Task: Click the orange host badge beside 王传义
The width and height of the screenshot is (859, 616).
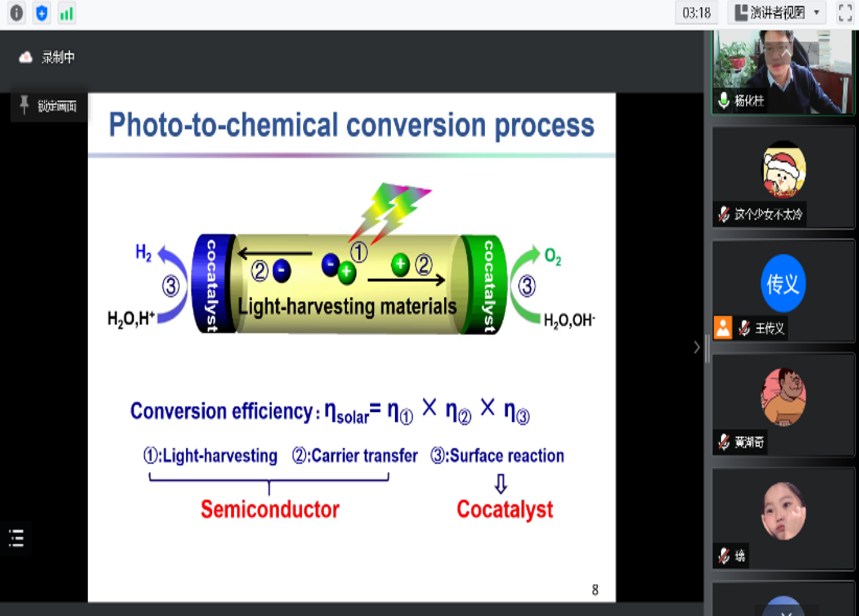Action: coord(723,328)
